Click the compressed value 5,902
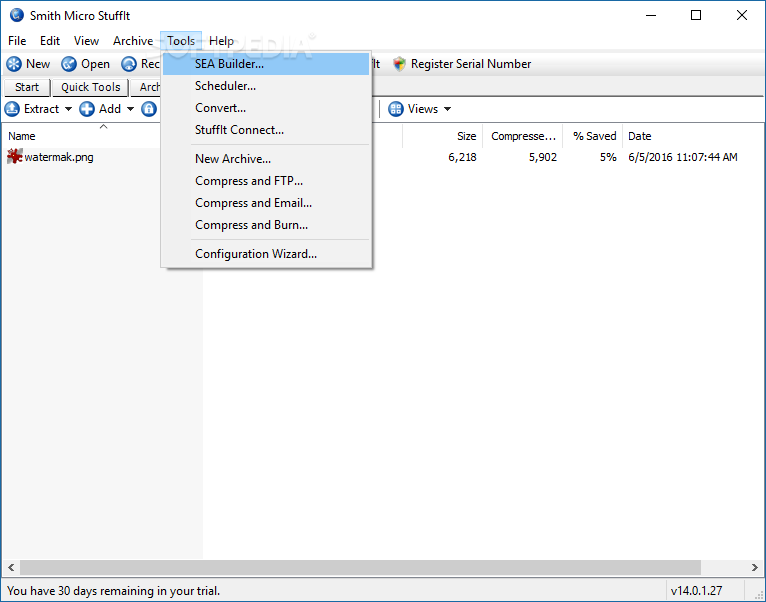The image size is (766, 602). coord(543,157)
